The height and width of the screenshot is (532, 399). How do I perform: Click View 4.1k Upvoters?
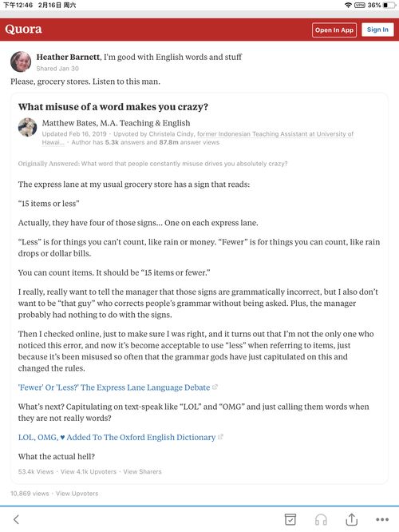88,471
